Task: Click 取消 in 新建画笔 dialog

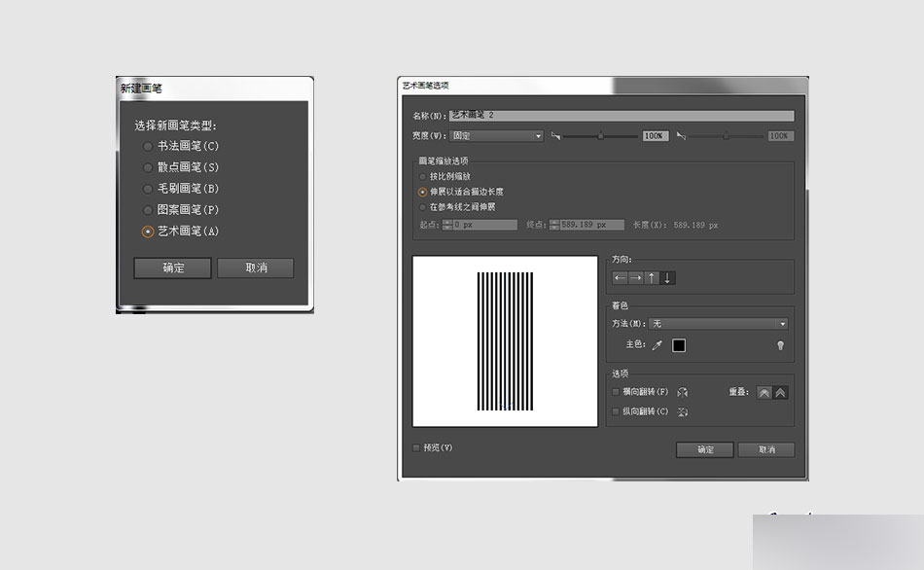Action: pyautogui.click(x=256, y=268)
